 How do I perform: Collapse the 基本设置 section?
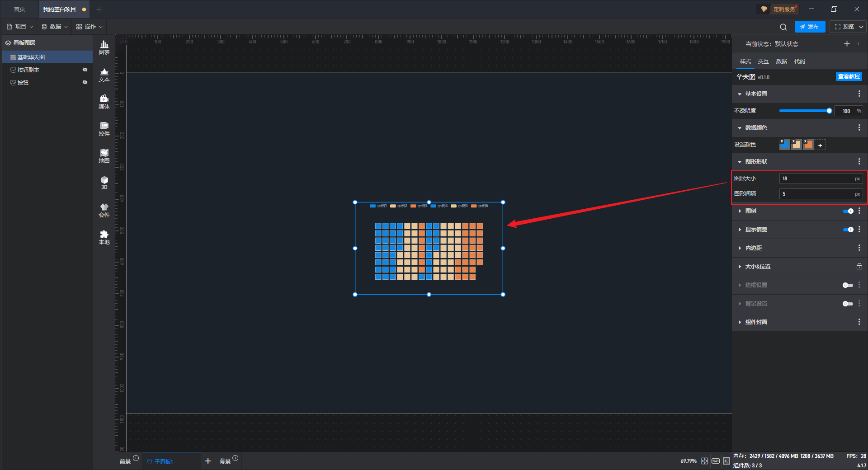coord(740,94)
